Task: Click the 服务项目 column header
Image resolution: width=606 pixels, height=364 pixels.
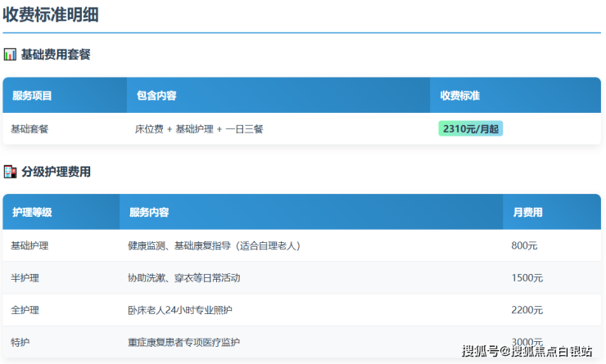Action: click(x=32, y=96)
